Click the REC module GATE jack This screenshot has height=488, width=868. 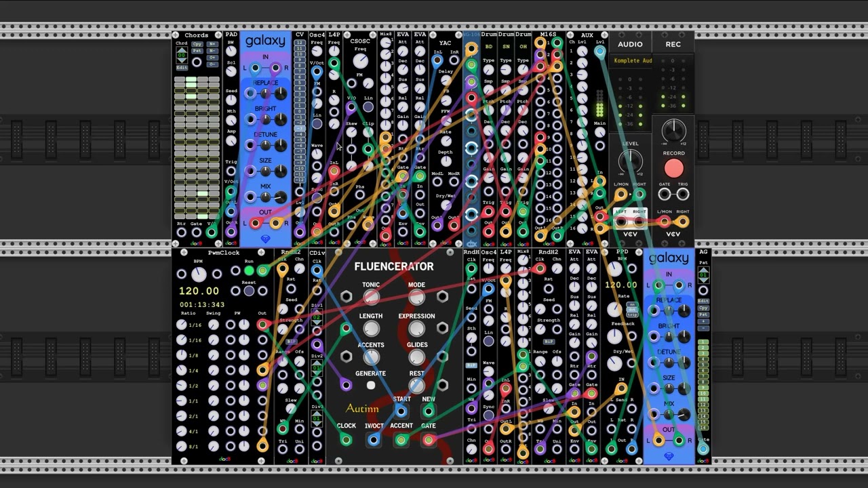[x=665, y=195]
